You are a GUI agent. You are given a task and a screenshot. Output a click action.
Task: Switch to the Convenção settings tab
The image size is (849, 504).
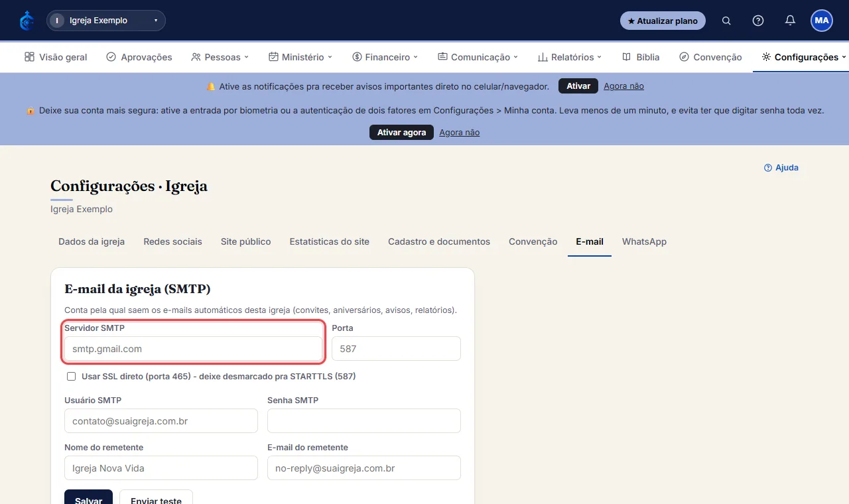point(533,241)
